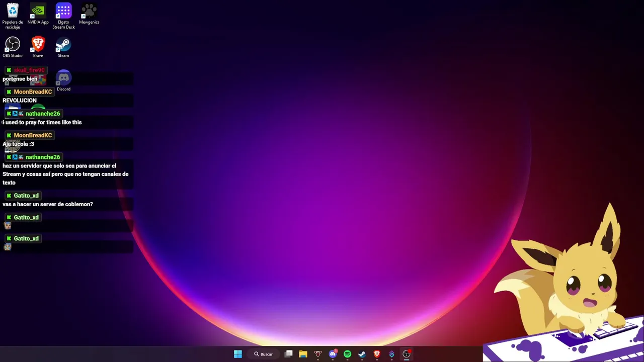Open File Explorer from the taskbar
644x362 pixels.
tap(303, 354)
